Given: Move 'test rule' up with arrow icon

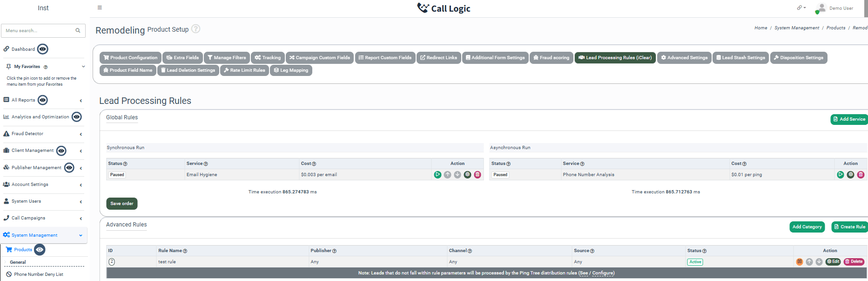Looking at the screenshot, I should [x=809, y=262].
